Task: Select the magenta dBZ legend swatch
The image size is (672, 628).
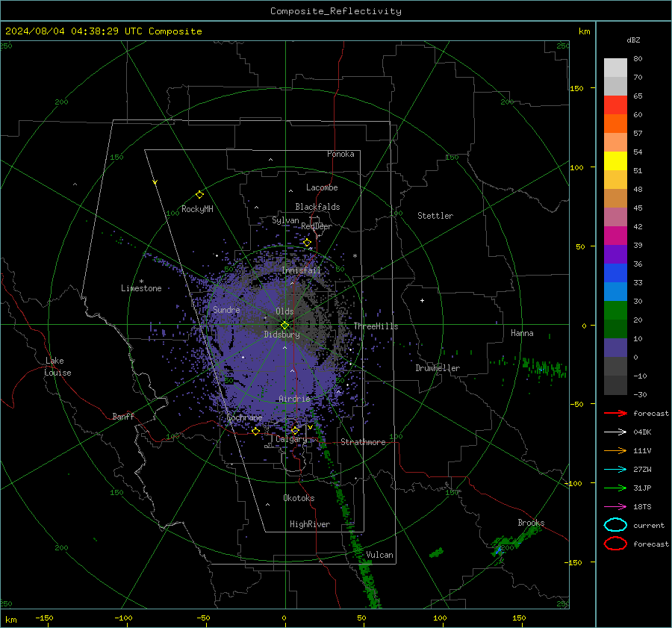Action: (x=615, y=236)
